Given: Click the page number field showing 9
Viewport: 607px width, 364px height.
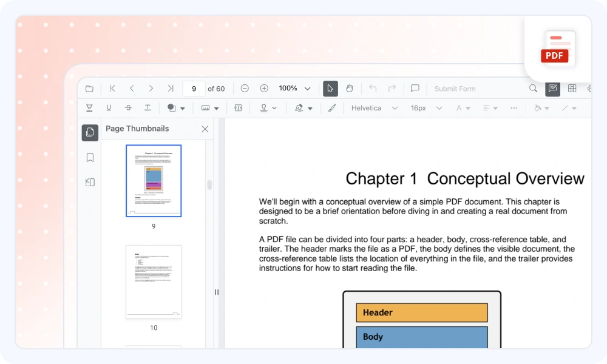Looking at the screenshot, I should (194, 89).
